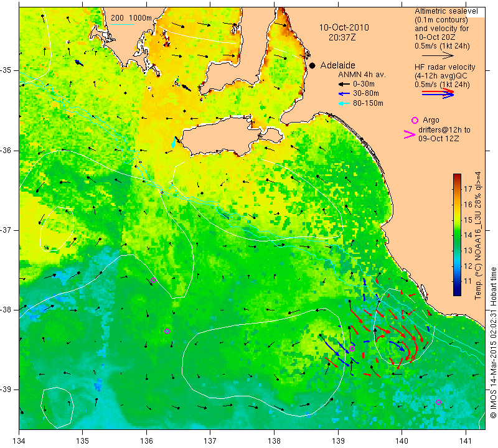Click the 'HF radar velocity' legend text
This screenshot has width=498, height=448.
click(445, 67)
